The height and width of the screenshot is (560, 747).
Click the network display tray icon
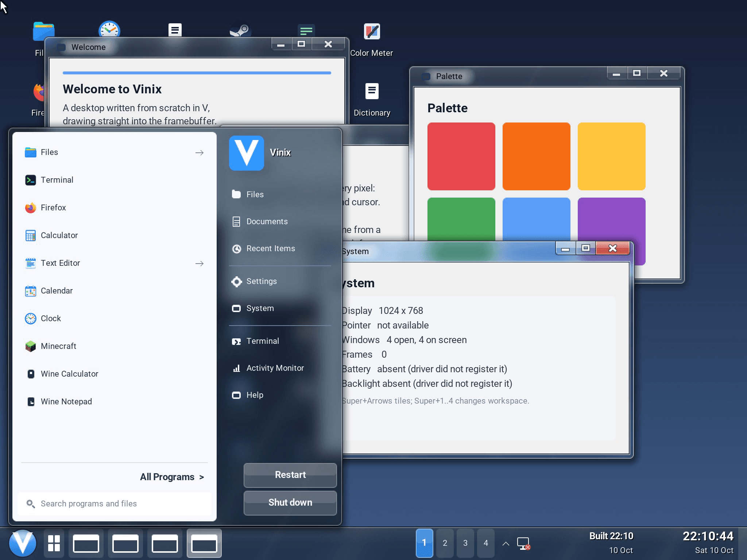[x=523, y=543]
